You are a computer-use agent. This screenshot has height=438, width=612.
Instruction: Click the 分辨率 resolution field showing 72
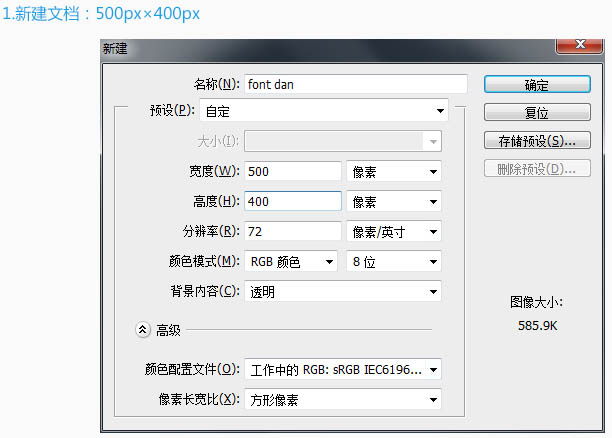click(293, 231)
